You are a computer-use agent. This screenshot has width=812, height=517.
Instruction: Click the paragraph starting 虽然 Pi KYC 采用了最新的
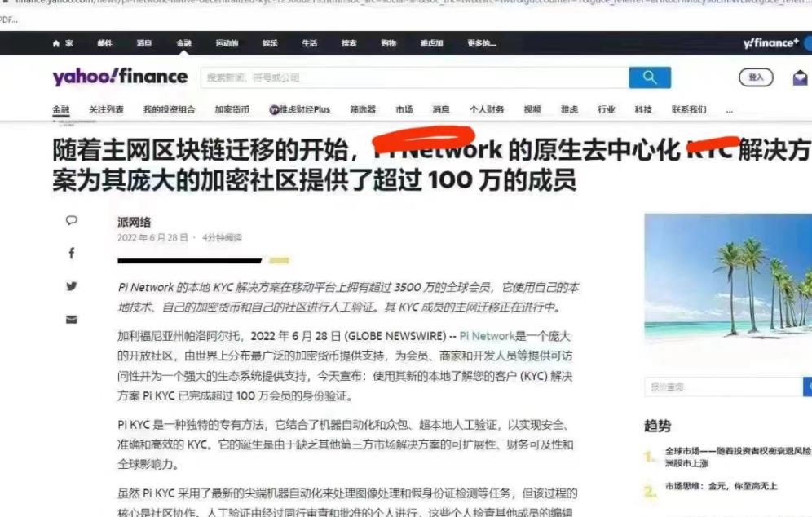click(x=347, y=502)
